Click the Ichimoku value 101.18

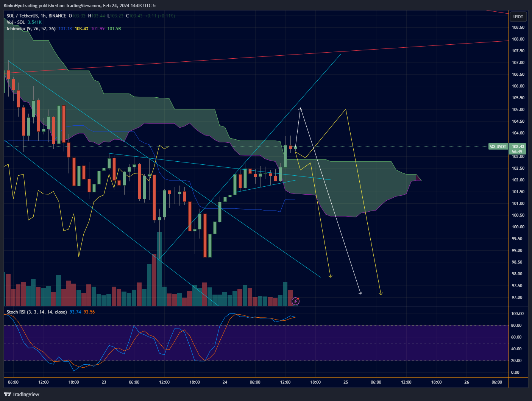[65, 29]
